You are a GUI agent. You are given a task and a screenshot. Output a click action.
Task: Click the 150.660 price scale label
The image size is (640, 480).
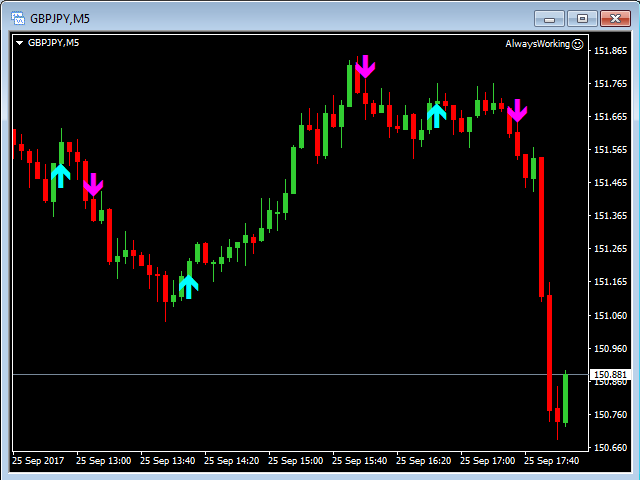pyautogui.click(x=610, y=448)
